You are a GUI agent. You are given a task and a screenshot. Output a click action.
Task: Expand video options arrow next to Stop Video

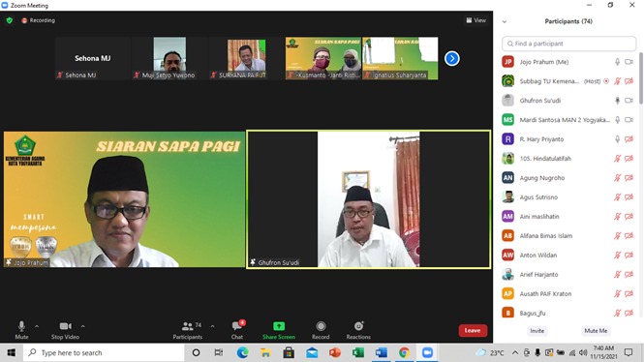tap(82, 326)
